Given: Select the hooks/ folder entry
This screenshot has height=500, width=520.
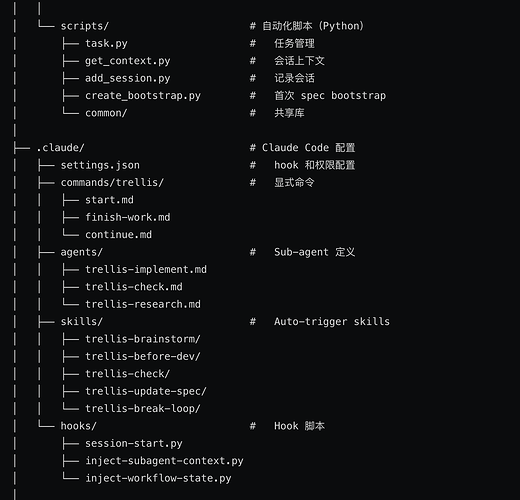Looking at the screenshot, I should [x=79, y=426].
